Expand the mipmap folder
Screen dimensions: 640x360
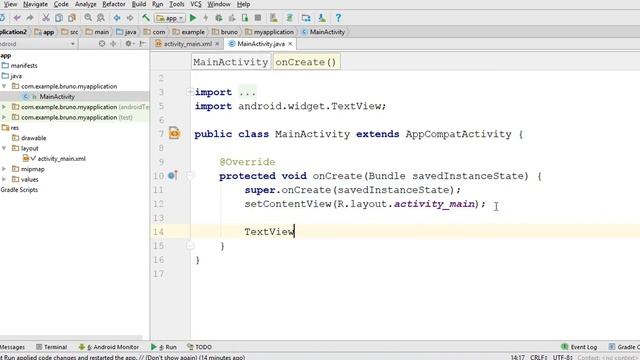point(4,169)
